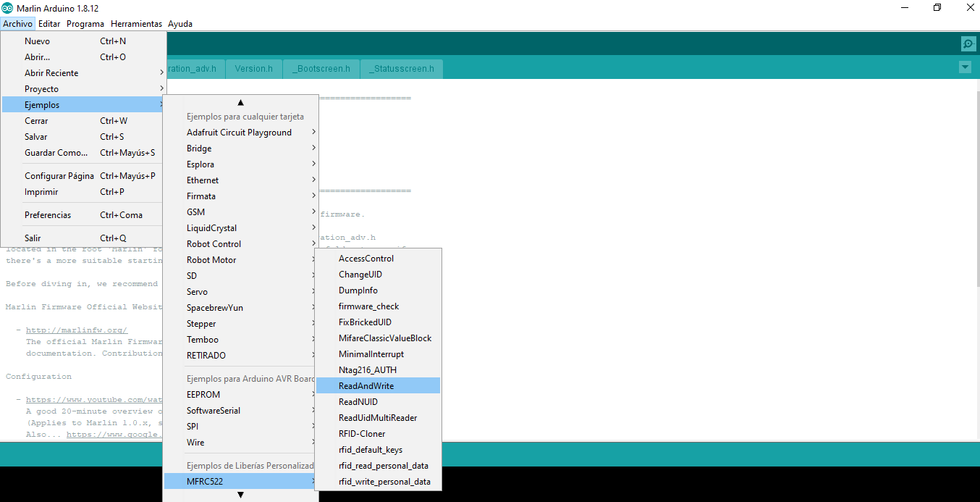The height and width of the screenshot is (502, 980).
Task: Open firmware_check example
Action: (x=378, y=306)
